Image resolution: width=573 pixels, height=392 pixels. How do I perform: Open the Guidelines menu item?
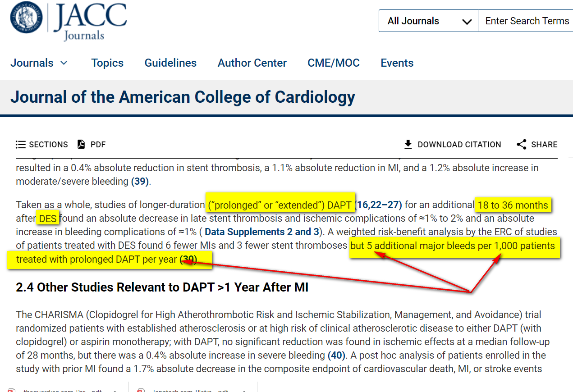(x=170, y=63)
